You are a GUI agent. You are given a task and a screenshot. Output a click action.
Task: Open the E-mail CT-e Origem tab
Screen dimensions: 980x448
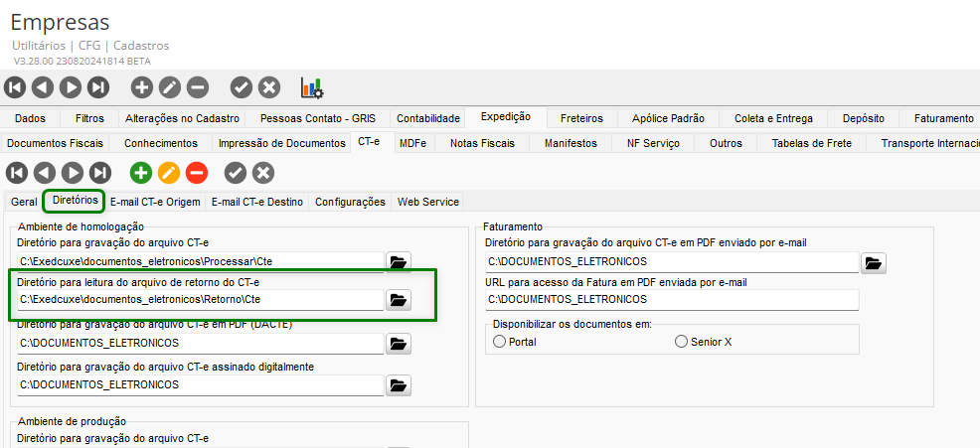(154, 202)
